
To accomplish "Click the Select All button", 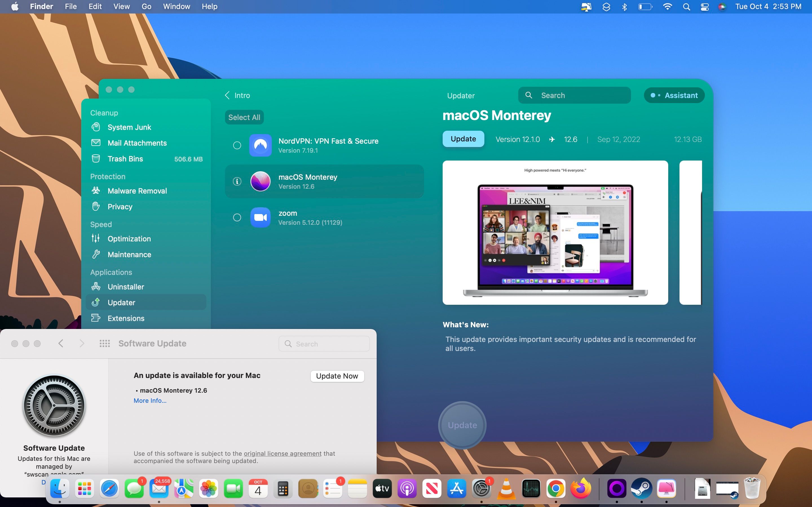I will click(x=244, y=117).
